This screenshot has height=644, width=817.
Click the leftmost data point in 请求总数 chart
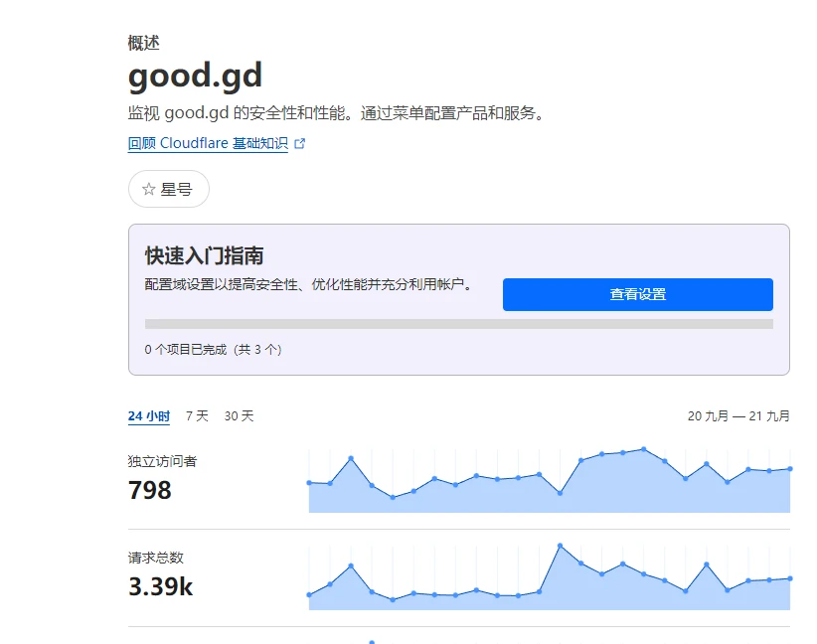click(x=309, y=595)
